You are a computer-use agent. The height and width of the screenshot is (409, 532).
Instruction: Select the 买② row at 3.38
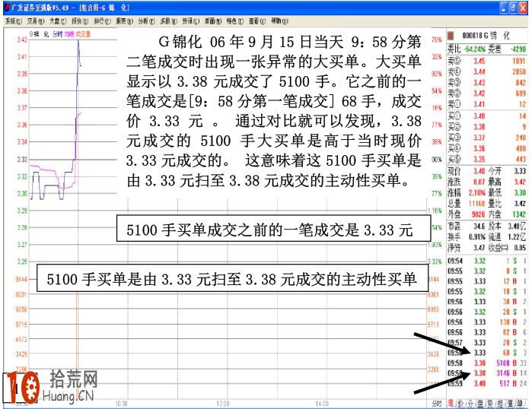point(486,127)
